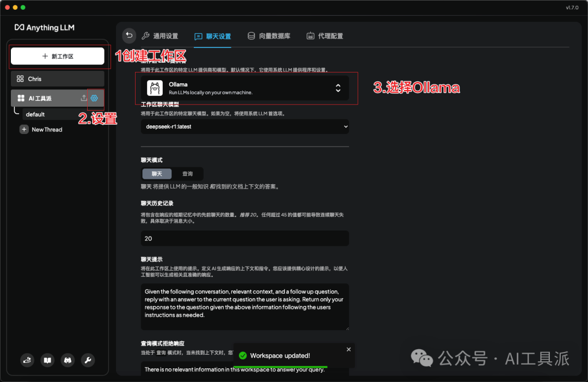The image size is (588, 382).
Task: Open the 聊天设置 chat settings tab
Action: coord(213,37)
